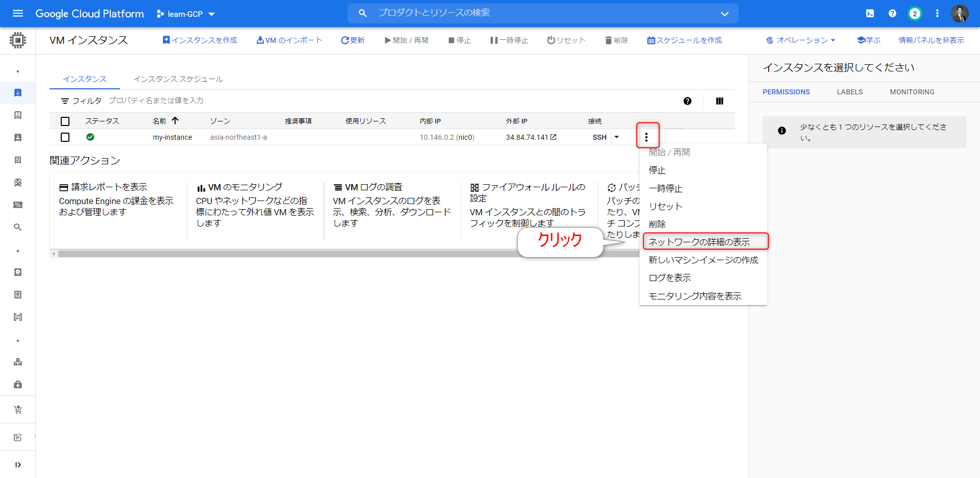Open the release notes icon in the sidebar
This screenshot has height=478, width=980.
(x=18, y=437)
